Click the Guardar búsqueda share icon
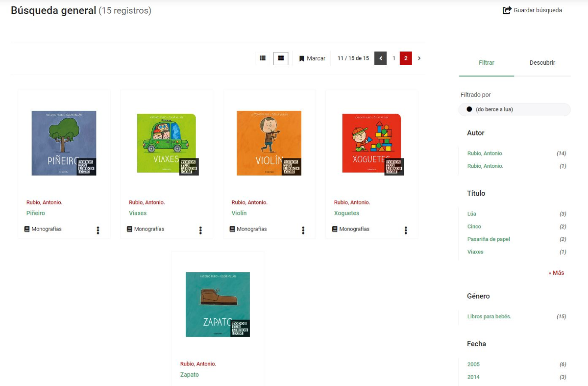 pyautogui.click(x=507, y=10)
